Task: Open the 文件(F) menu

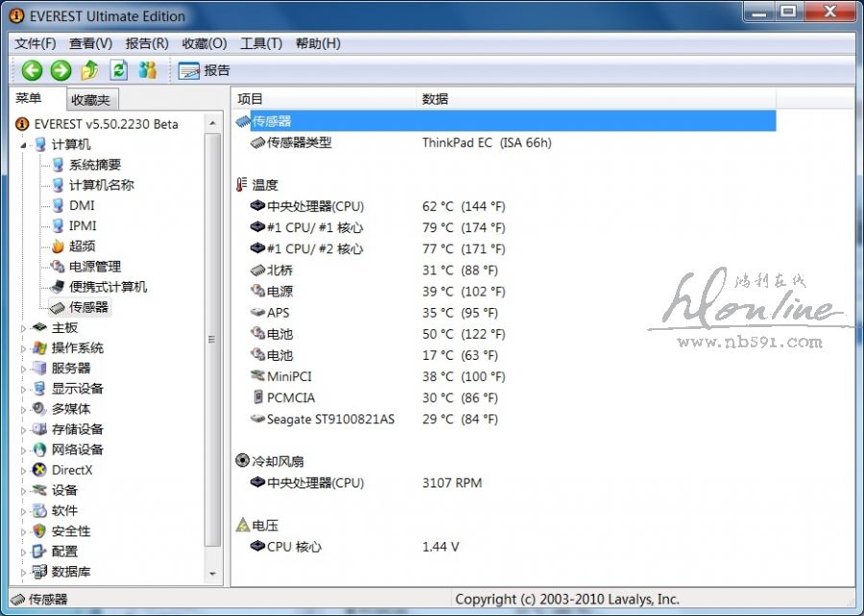Action: (x=36, y=43)
